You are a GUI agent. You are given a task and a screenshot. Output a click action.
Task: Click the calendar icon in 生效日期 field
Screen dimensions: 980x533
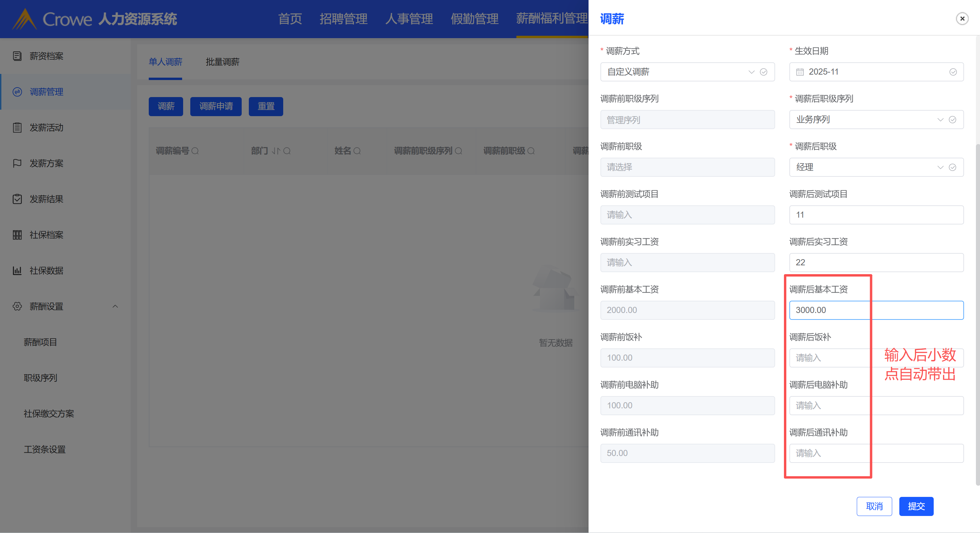800,72
